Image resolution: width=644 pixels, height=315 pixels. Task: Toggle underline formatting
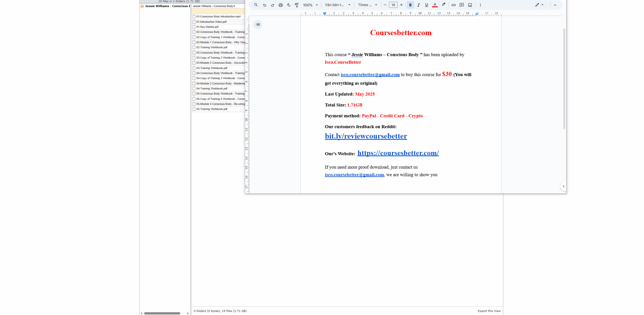[426, 5]
